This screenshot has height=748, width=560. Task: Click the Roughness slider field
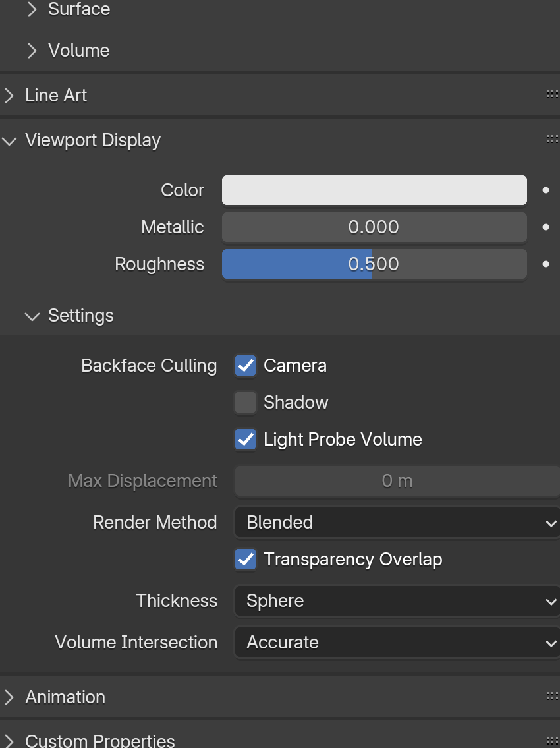tap(374, 264)
